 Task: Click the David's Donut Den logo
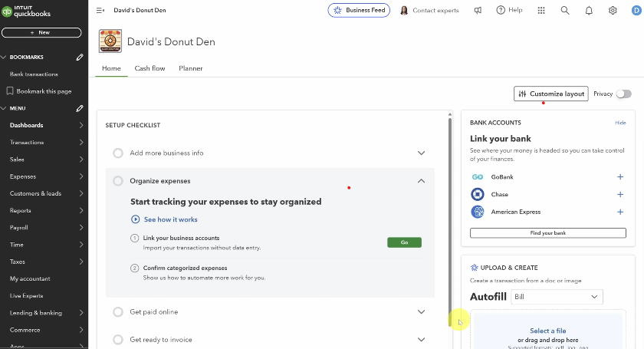(x=110, y=41)
